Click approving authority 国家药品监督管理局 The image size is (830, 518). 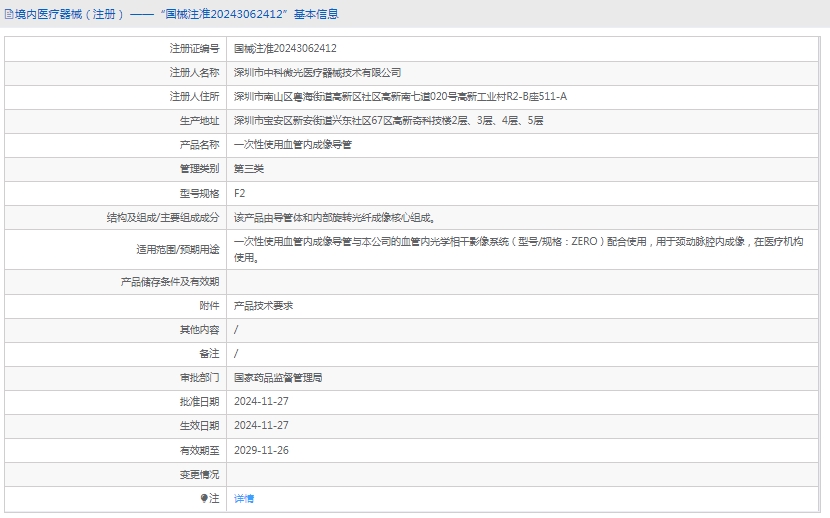pos(278,378)
